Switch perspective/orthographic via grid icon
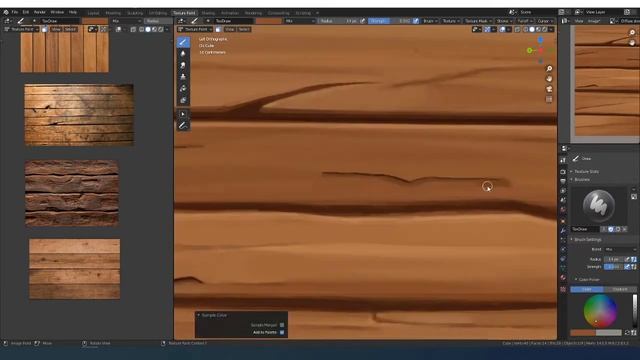Screen dimensions: 640x360 click(x=549, y=99)
